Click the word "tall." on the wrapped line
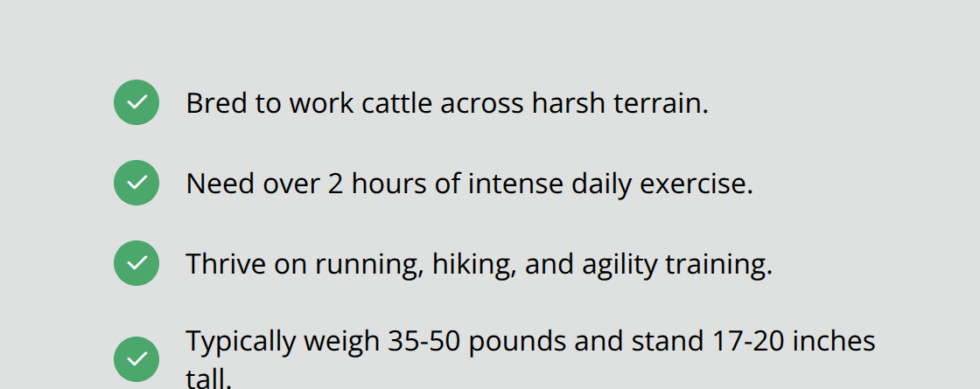Viewport: 980px width, 389px height. pyautogui.click(x=209, y=378)
